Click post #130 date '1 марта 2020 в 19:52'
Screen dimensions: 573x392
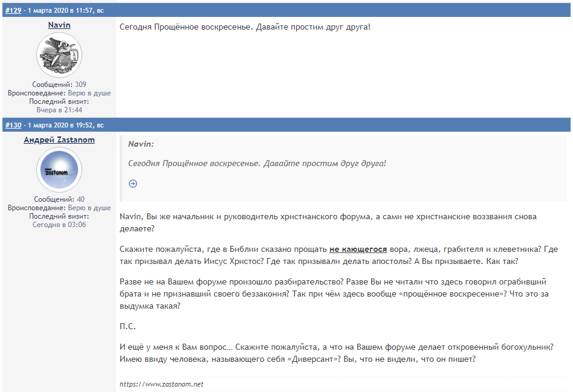60,125
